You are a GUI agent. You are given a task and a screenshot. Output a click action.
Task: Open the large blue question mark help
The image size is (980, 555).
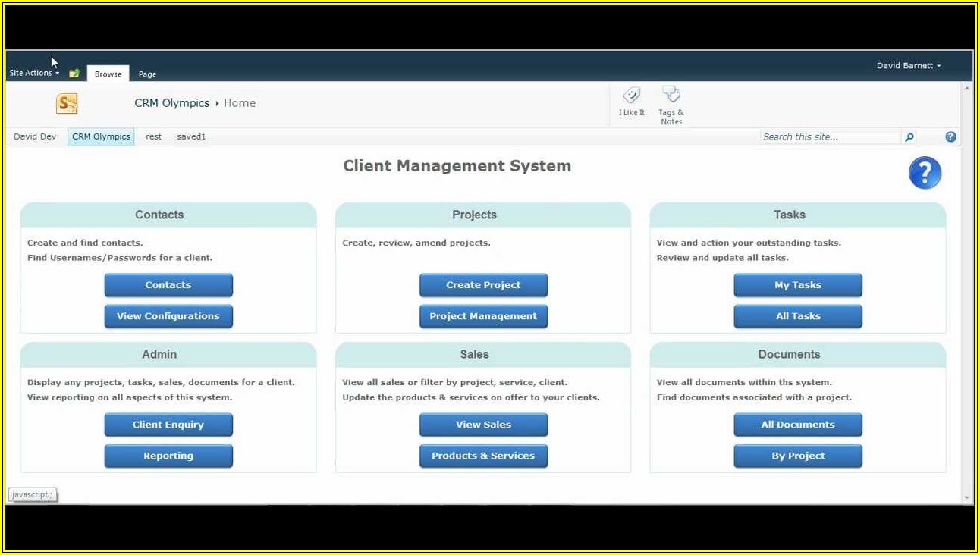pos(925,174)
